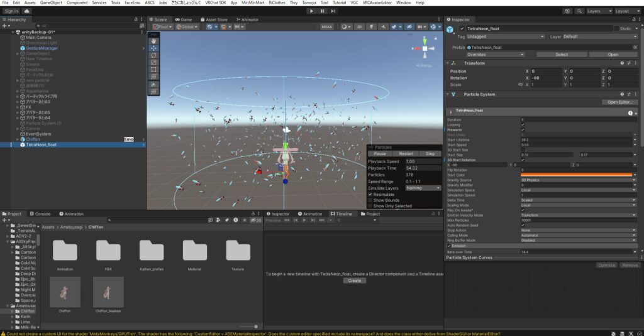
Task: Toggle scene lighting with the lightbulb icon
Action: (x=372, y=27)
